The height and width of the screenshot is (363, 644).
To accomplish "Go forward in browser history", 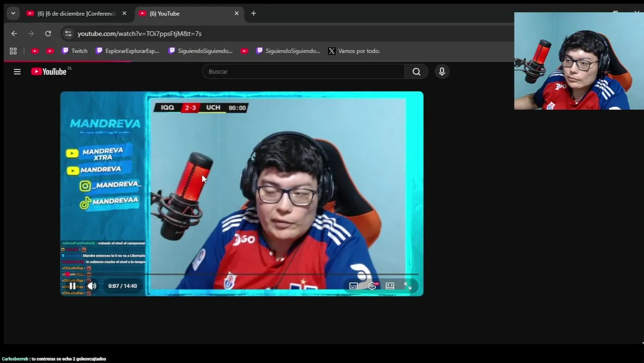I will pyautogui.click(x=31, y=34).
